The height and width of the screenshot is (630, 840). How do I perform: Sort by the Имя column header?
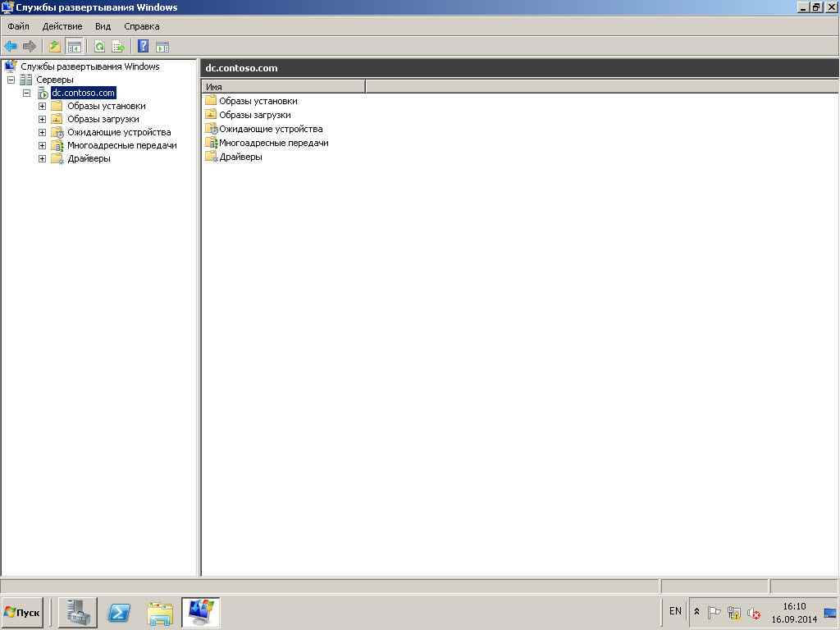(x=284, y=87)
